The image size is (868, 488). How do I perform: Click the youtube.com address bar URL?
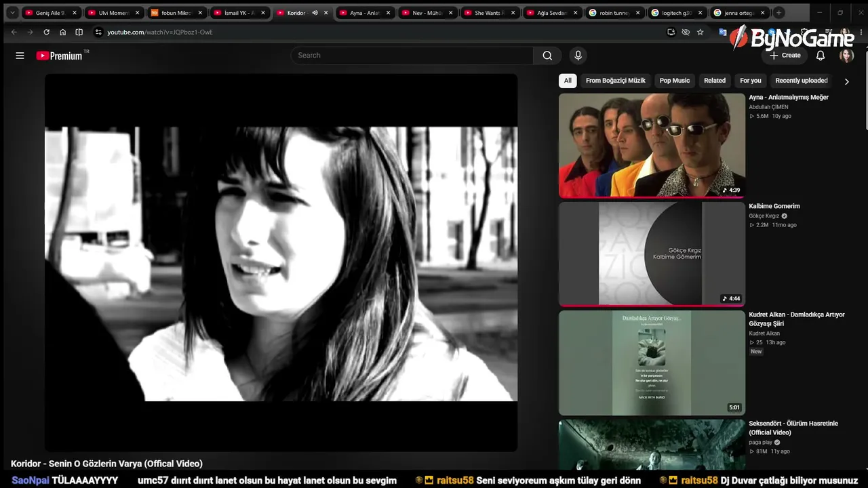tap(160, 32)
